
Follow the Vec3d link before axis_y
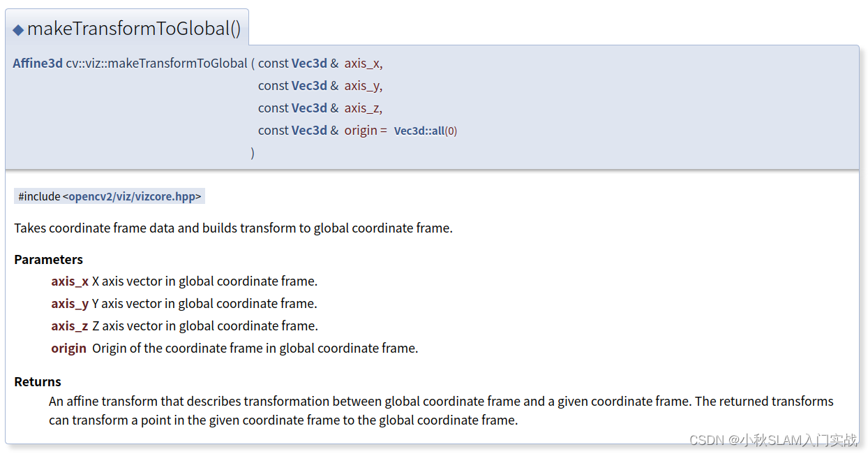[309, 85]
